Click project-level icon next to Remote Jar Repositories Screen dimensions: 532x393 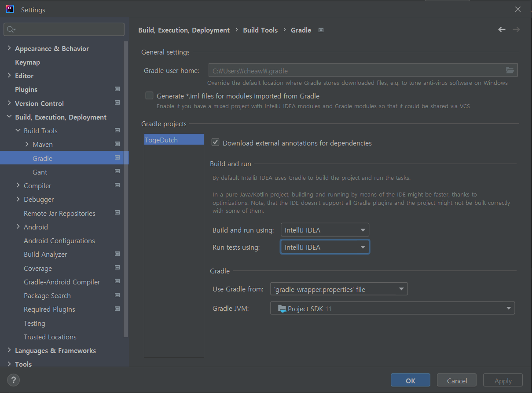(x=117, y=213)
